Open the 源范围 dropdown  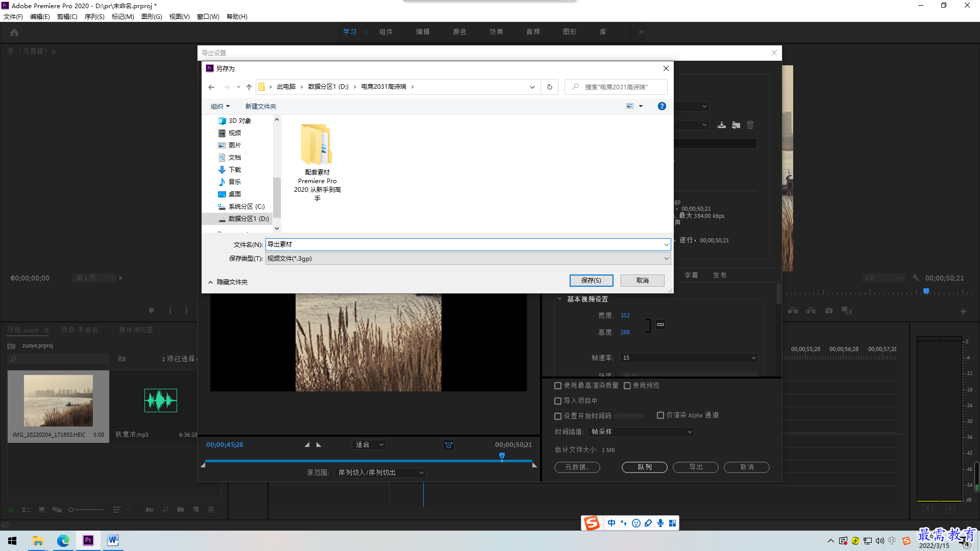click(x=381, y=473)
